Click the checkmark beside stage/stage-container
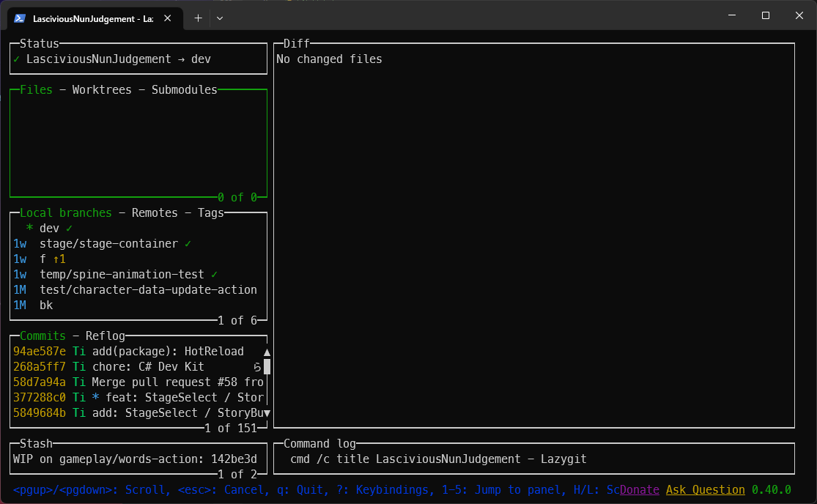Screen dimensions: 817x504 [x=188, y=244]
